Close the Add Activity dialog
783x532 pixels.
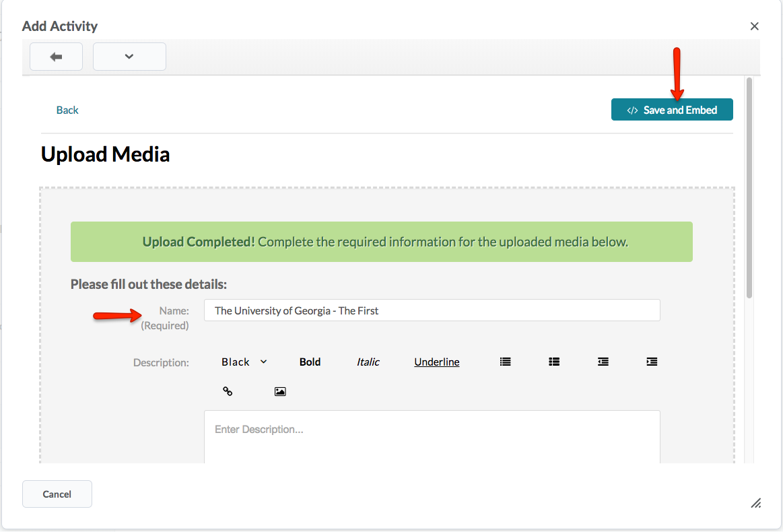[x=754, y=26]
